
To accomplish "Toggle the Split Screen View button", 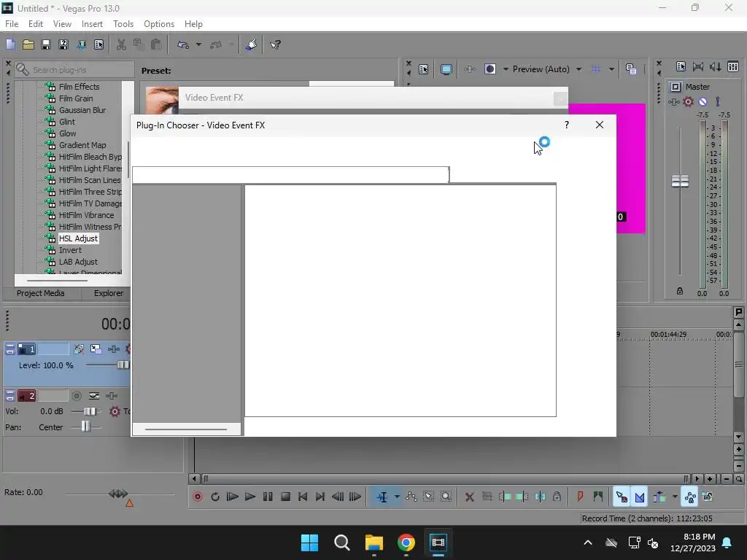I will point(489,69).
